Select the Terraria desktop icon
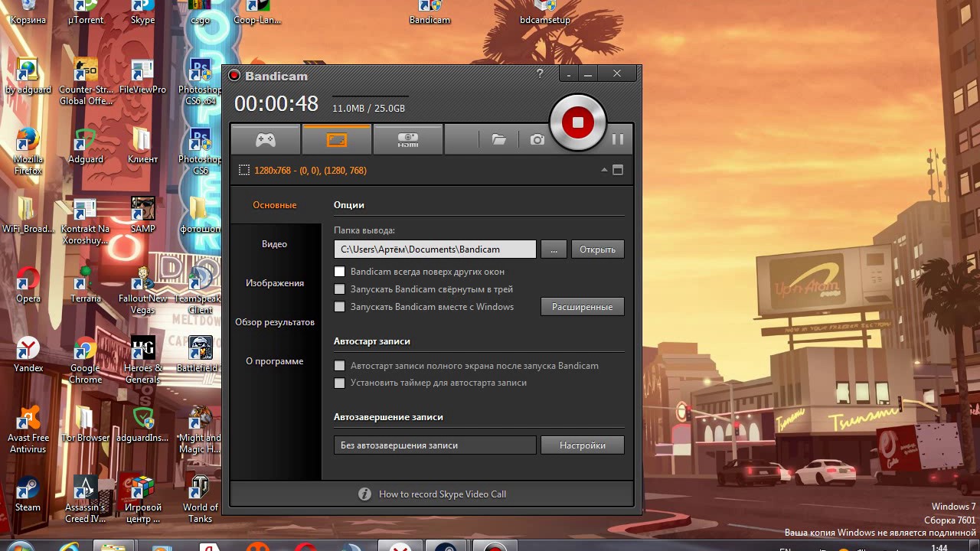Viewport: 980px width, 551px height. [86, 285]
